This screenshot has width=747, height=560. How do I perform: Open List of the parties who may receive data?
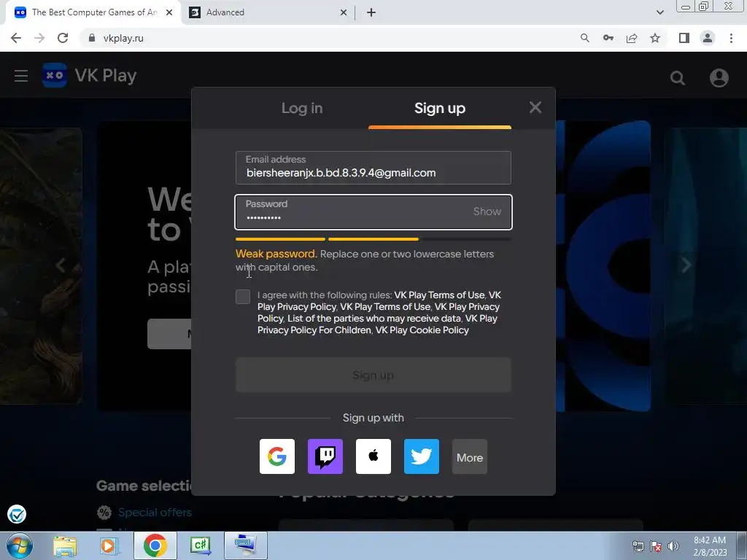tap(374, 318)
